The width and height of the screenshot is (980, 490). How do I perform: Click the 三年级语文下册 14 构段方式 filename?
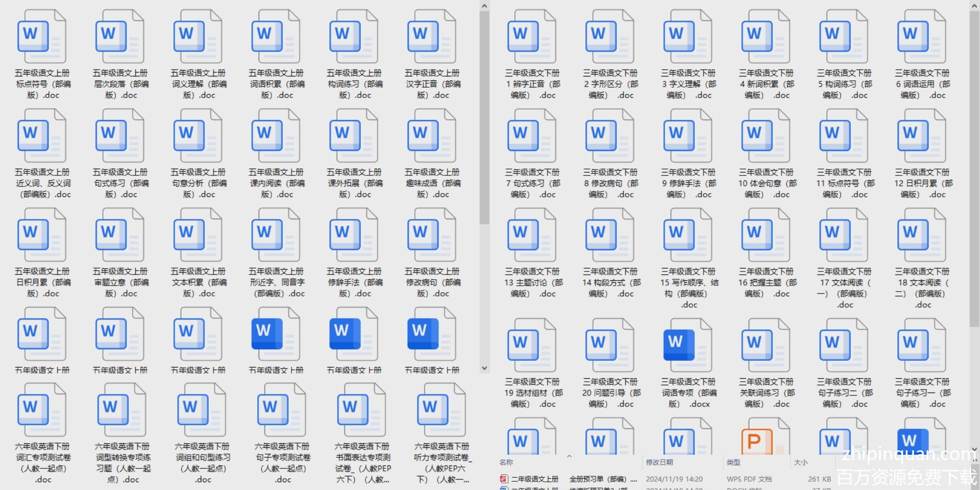tap(611, 282)
